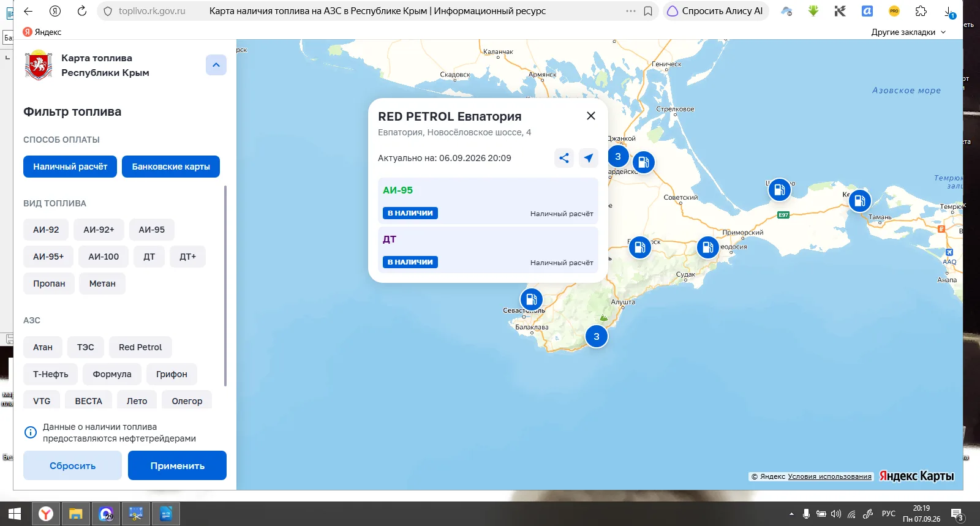The image size is (980, 526).
Task: Click the filter panel scrollbar
Action: 225,286
